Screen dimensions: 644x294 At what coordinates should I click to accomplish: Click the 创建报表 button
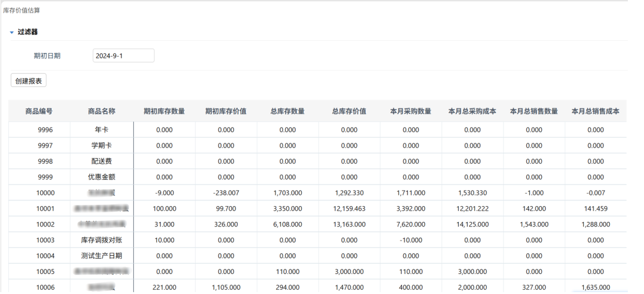pyautogui.click(x=28, y=81)
